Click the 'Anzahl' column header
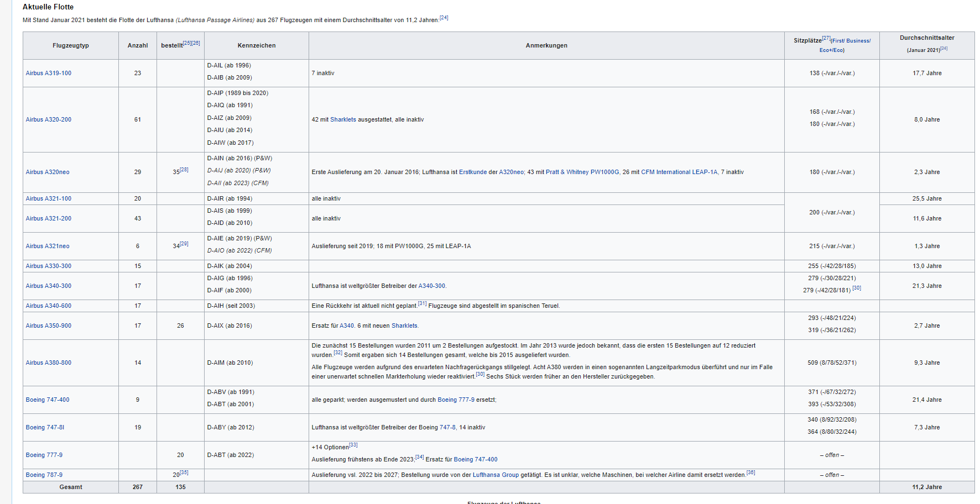The image size is (980, 504). [138, 45]
